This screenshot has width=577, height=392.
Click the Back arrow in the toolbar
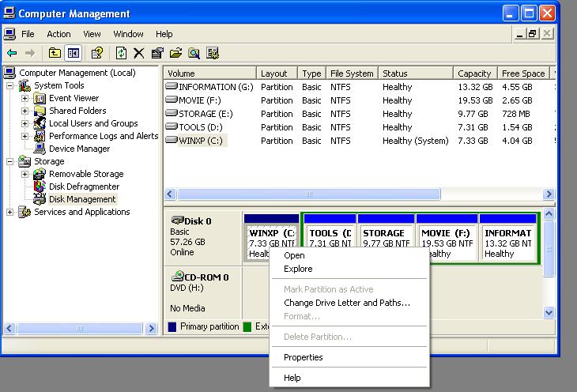(x=11, y=53)
